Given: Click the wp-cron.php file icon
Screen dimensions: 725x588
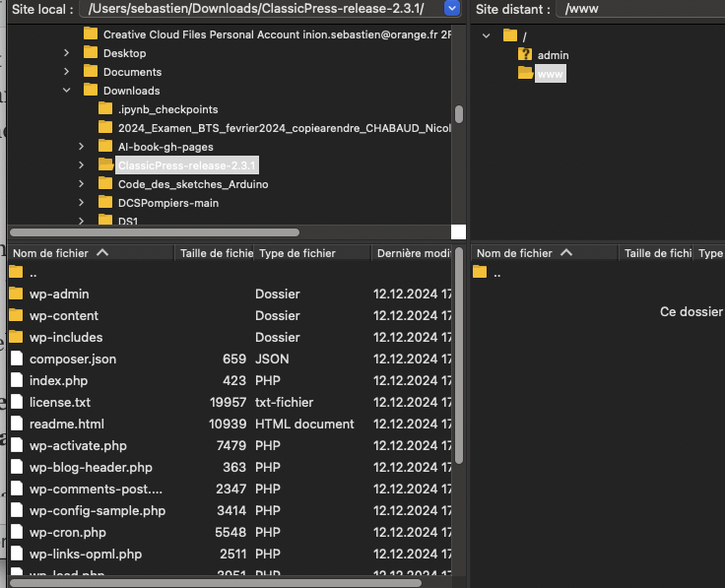Looking at the screenshot, I should click(16, 532).
